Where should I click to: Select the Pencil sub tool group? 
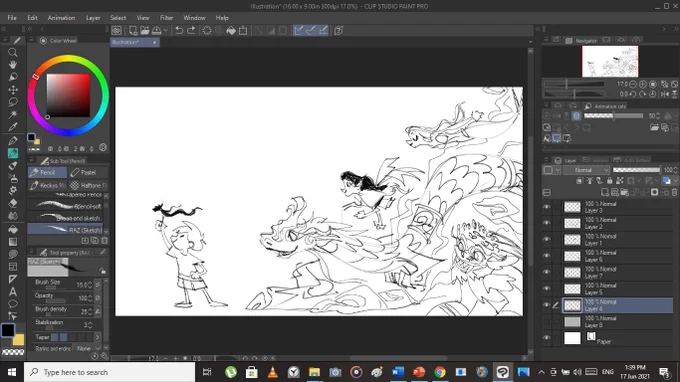[x=47, y=173]
